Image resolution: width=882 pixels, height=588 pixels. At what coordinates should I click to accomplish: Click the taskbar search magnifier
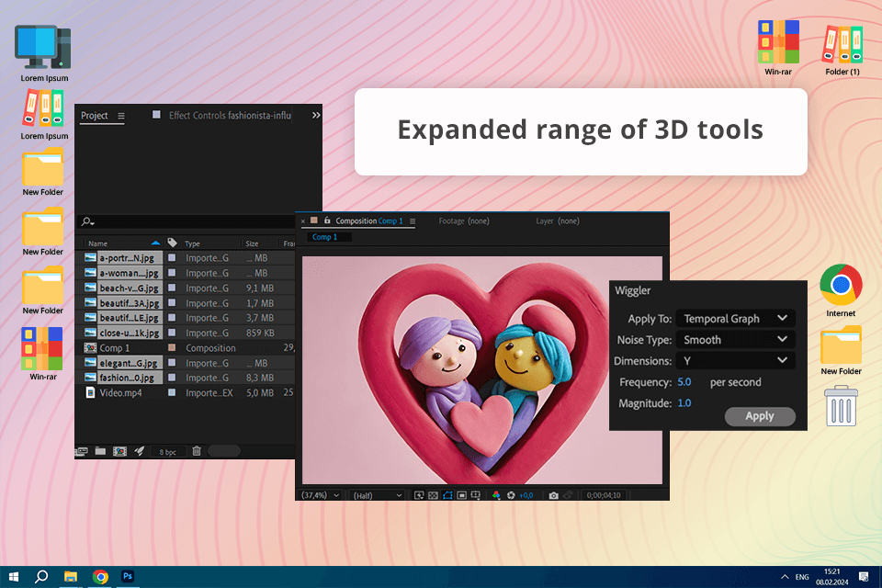41,576
